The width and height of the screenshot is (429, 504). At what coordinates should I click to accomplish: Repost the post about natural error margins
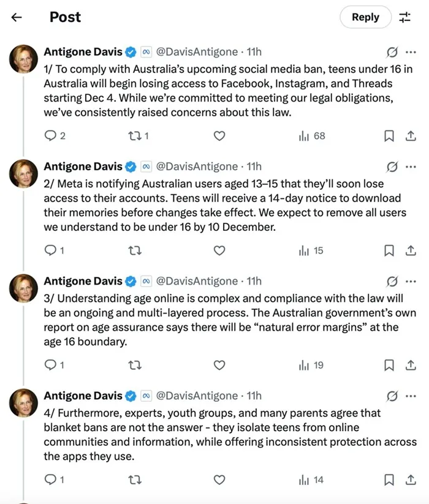[137, 366]
